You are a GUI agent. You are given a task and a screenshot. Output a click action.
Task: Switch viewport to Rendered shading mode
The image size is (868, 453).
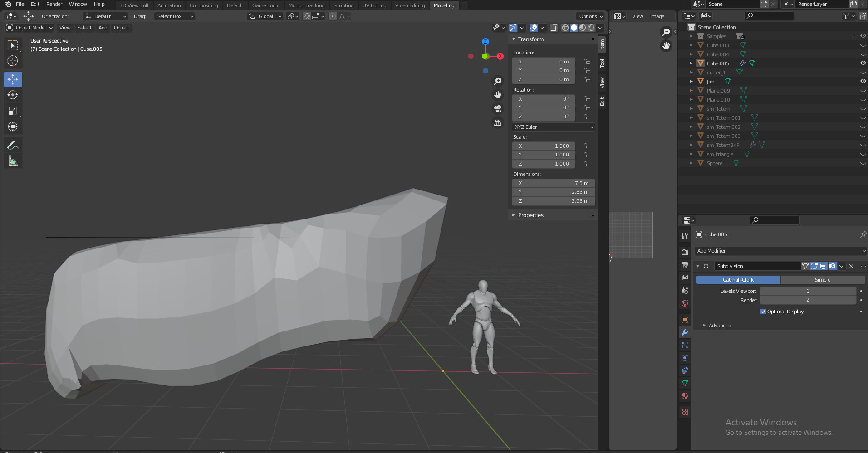(x=592, y=28)
